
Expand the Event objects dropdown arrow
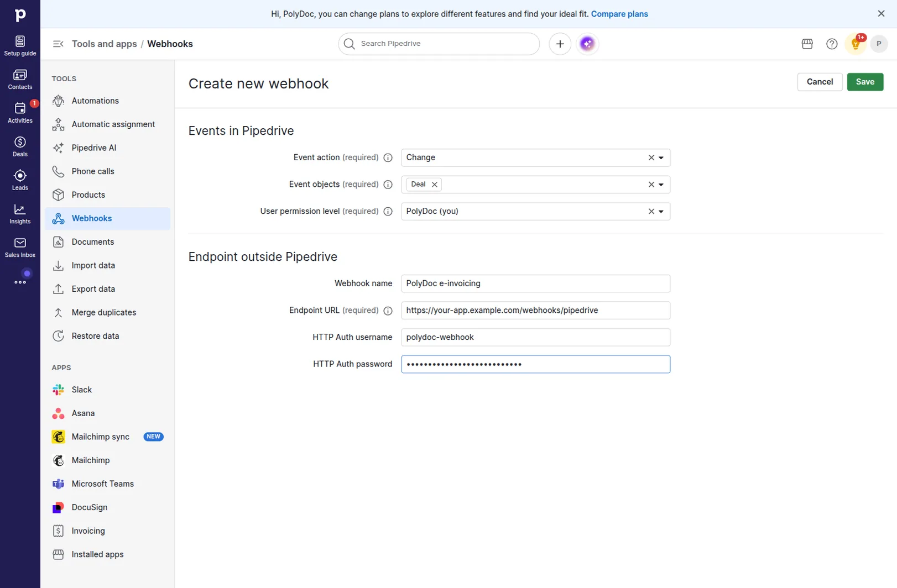coord(661,185)
